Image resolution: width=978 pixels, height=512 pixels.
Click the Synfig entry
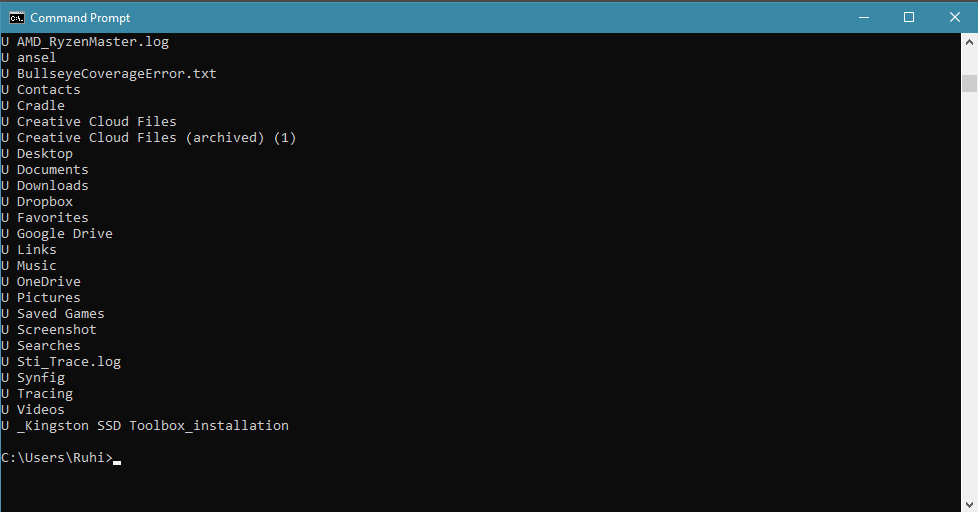(x=33, y=378)
